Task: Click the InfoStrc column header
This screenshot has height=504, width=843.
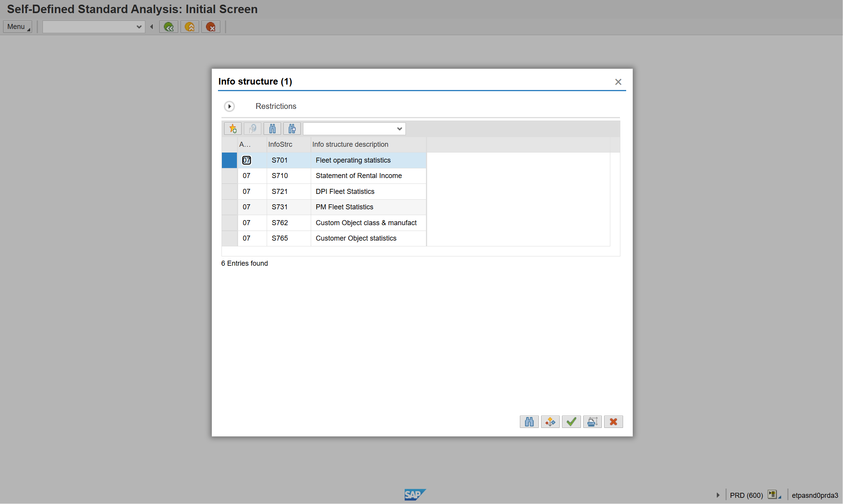Action: pyautogui.click(x=289, y=144)
